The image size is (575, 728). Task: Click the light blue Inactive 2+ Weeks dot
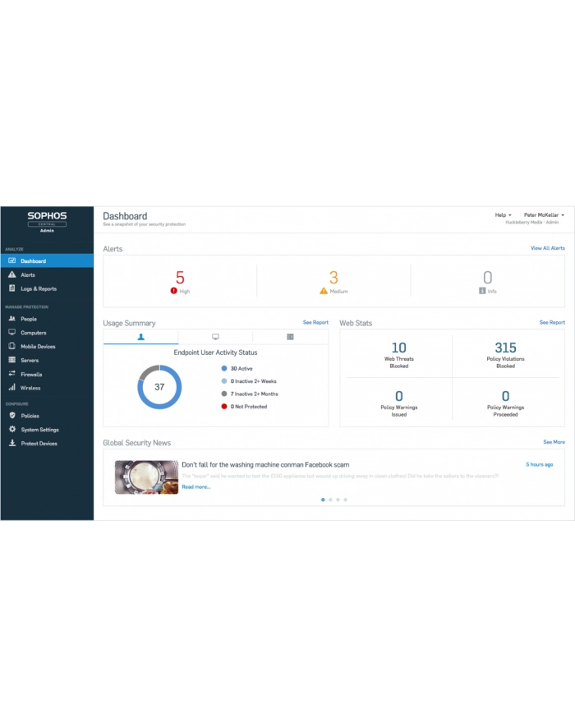[x=224, y=381]
